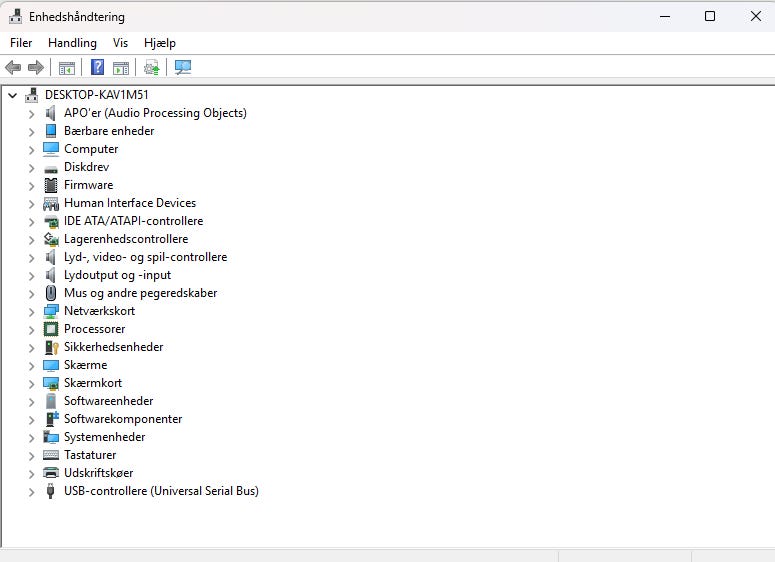Select the Firmware tree item label
The height and width of the screenshot is (562, 775).
pos(88,185)
